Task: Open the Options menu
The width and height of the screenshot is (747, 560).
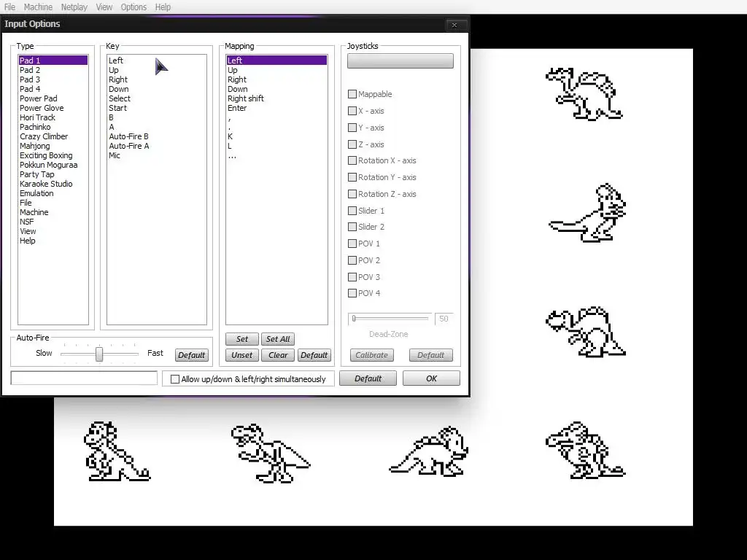Action: (x=133, y=7)
